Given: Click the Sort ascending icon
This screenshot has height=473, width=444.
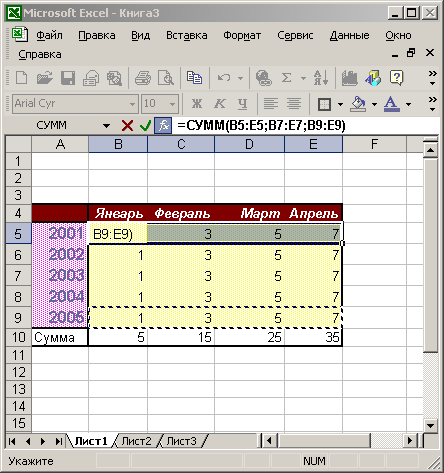Looking at the screenshot, I should (x=321, y=78).
